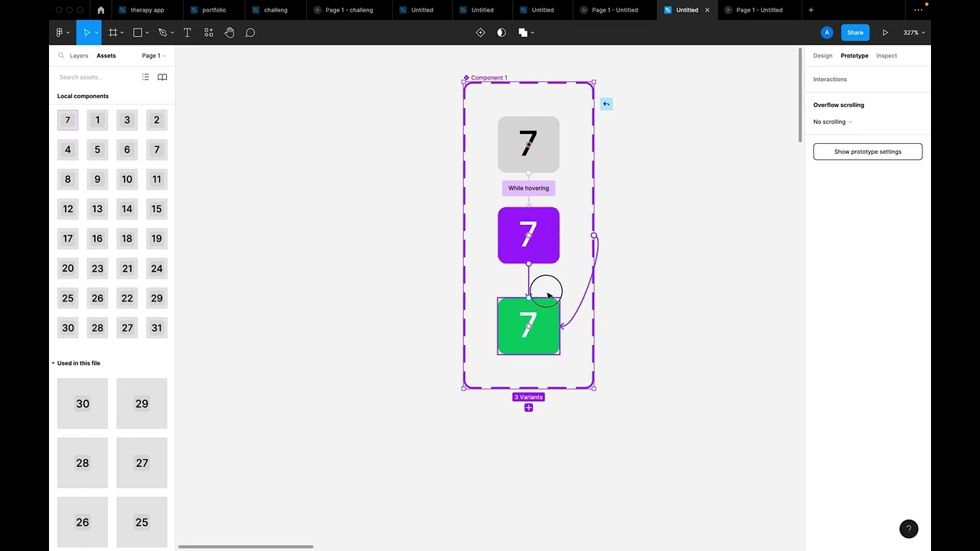Screen dimensions: 980x551
Task: Select the Rectangle shape tool
Action: [x=137, y=33]
